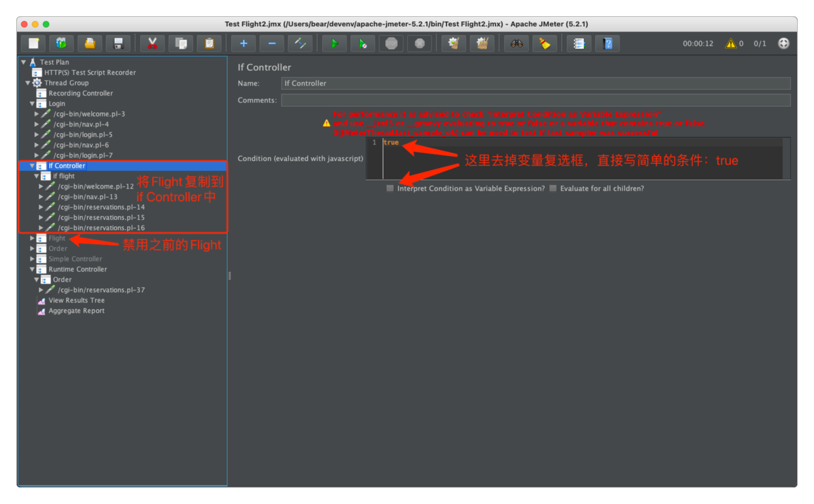Click the Stop test icon

coord(391,44)
